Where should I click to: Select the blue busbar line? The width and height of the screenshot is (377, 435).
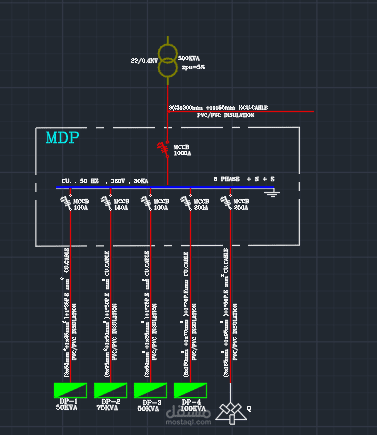pyautogui.click(x=165, y=188)
